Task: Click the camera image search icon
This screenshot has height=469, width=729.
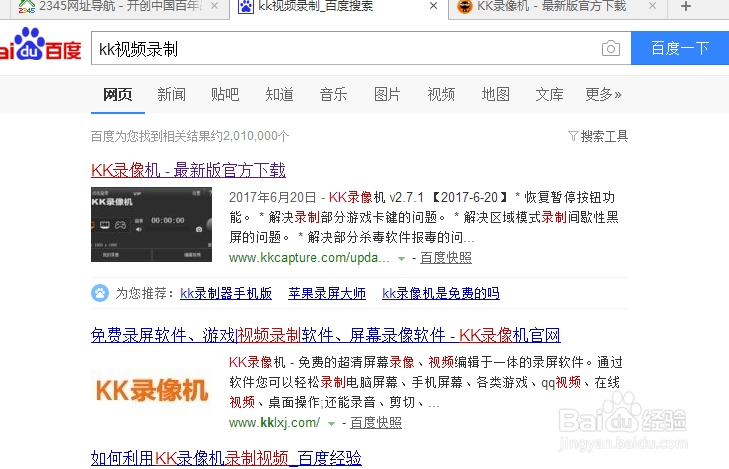Action: coord(610,48)
